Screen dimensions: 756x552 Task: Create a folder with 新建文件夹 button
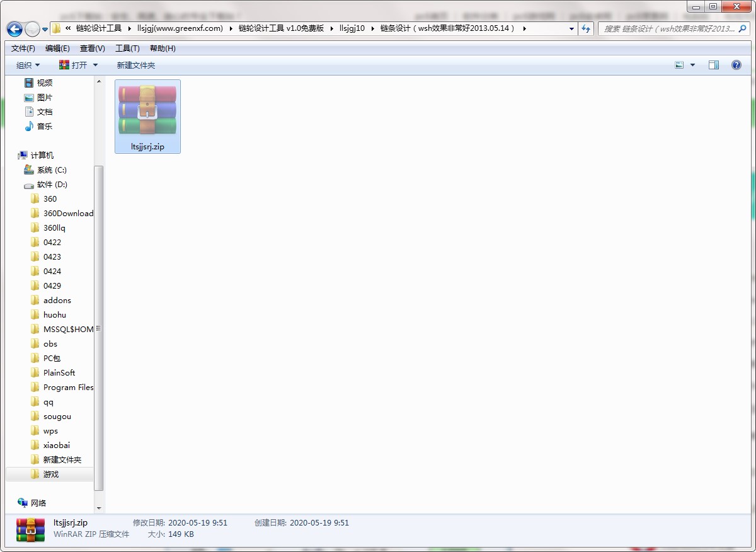click(x=135, y=65)
